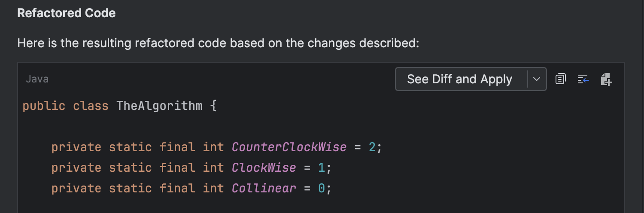Viewport: 644px width, 213px height.
Task: Click the See Diff and Apply button
Action: tap(460, 79)
